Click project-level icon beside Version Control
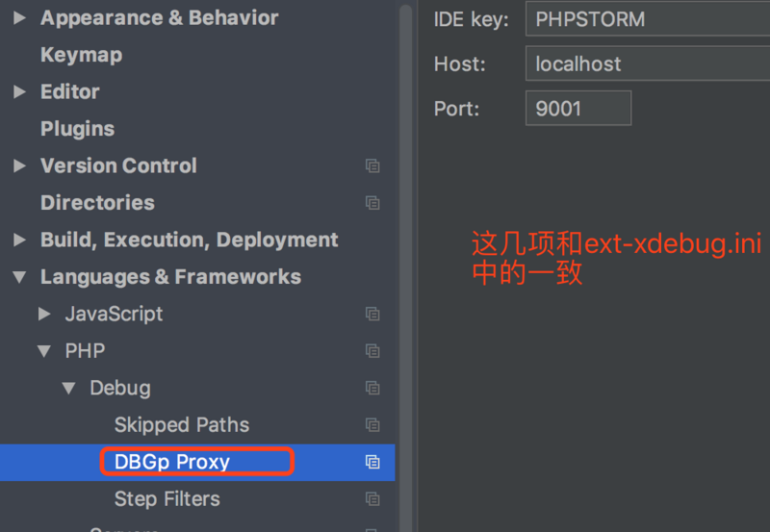This screenshot has height=532, width=770. pyautogui.click(x=372, y=166)
